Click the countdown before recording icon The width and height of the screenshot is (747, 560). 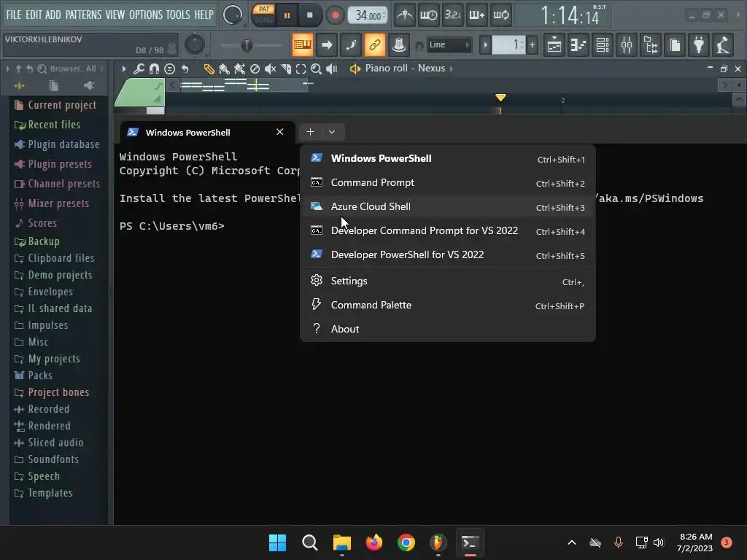[x=452, y=15]
